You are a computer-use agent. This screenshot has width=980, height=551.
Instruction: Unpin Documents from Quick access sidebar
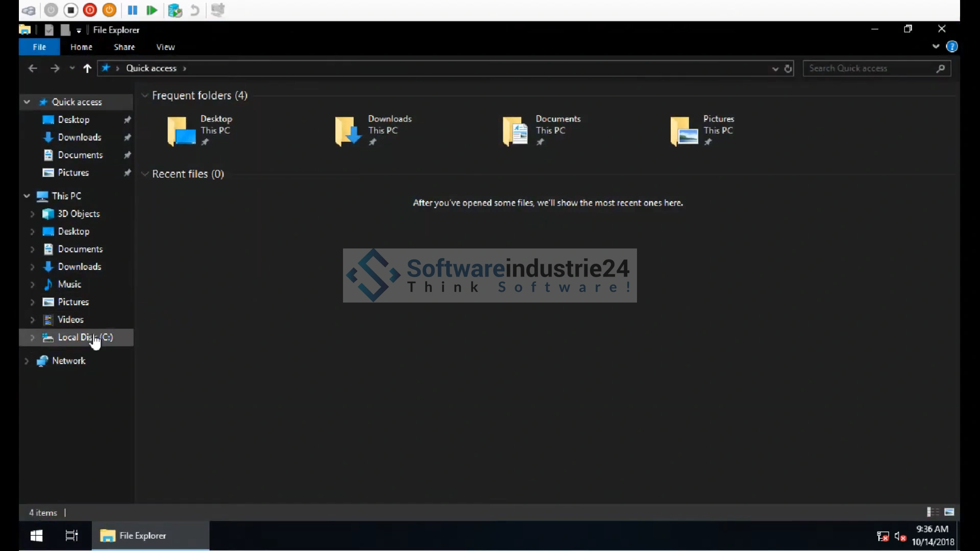click(128, 155)
